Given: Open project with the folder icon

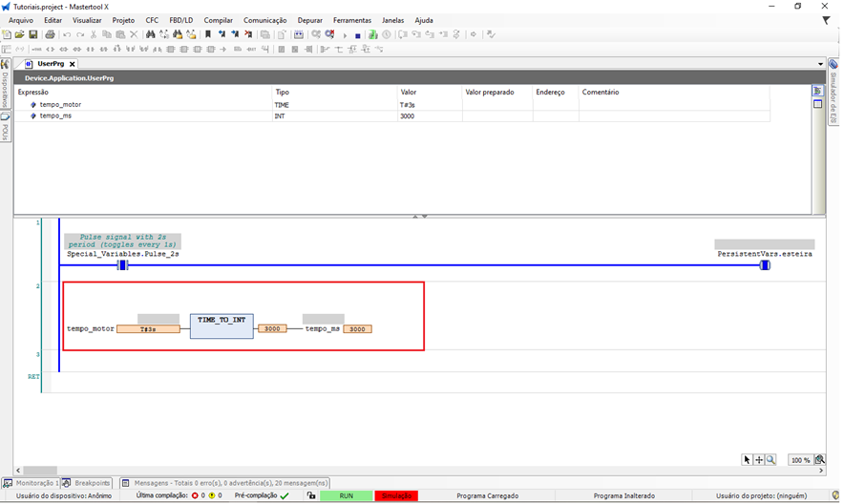Looking at the screenshot, I should [20, 34].
